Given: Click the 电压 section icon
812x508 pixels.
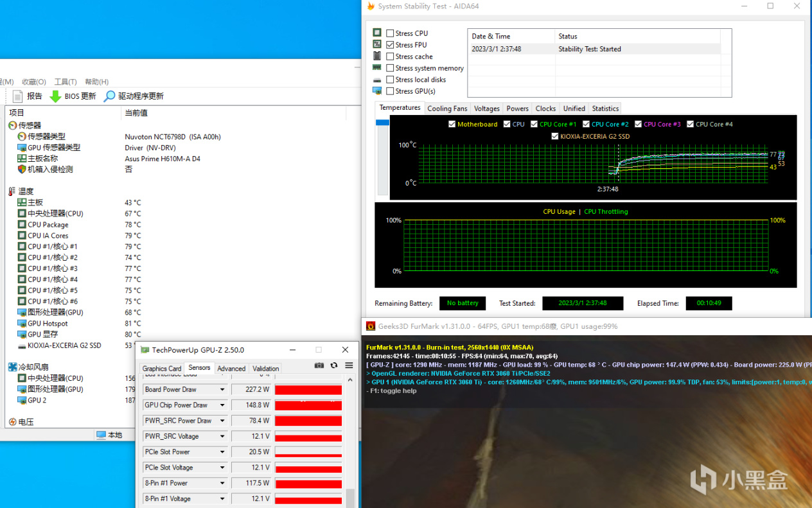Looking at the screenshot, I should tap(12, 422).
